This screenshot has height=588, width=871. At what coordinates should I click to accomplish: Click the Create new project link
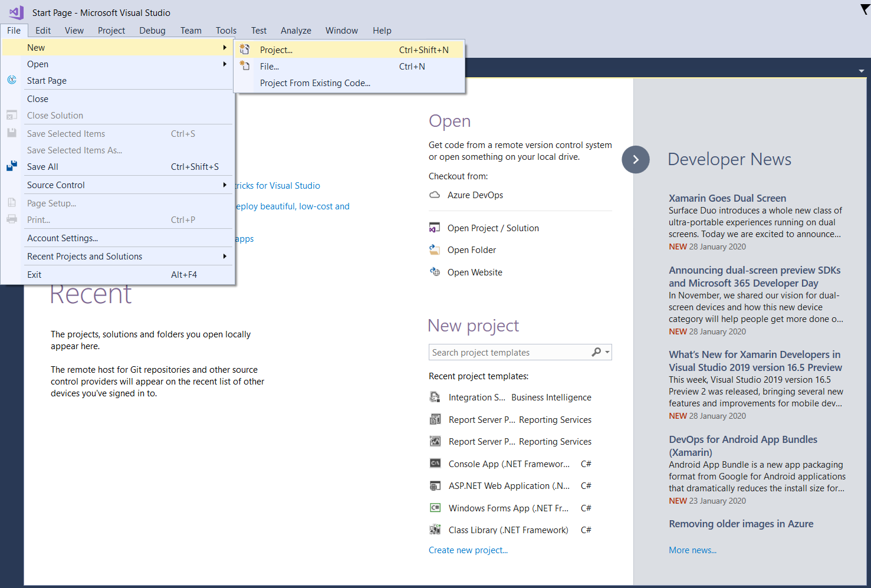click(468, 550)
